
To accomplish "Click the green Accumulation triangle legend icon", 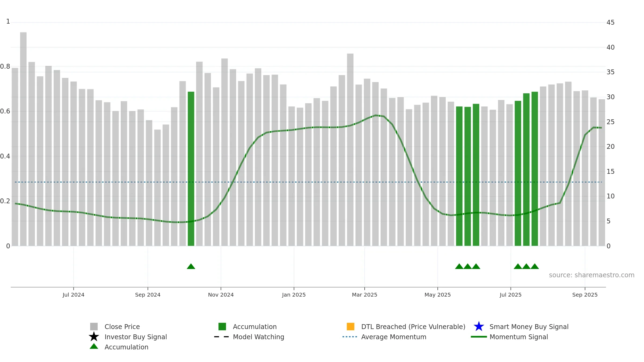I will coord(94,346).
